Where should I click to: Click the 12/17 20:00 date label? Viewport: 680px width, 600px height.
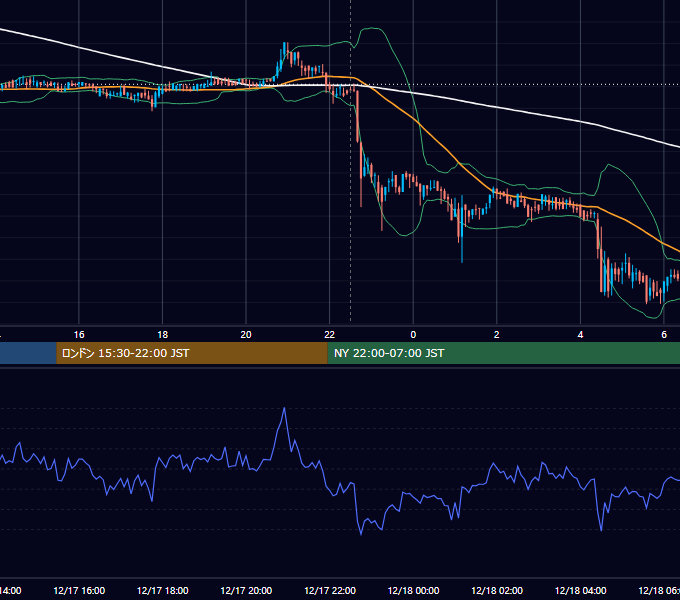pyautogui.click(x=246, y=591)
